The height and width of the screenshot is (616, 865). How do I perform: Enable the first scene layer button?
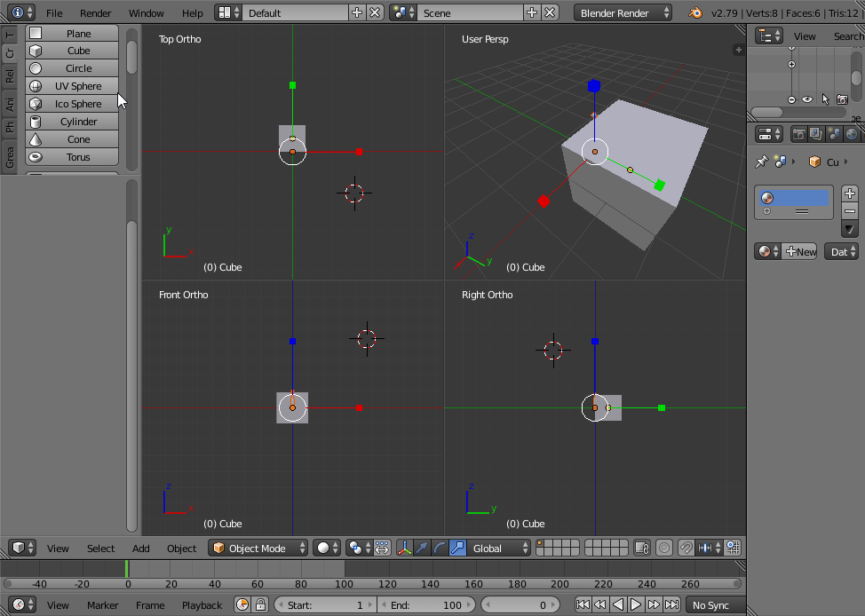coord(542,543)
